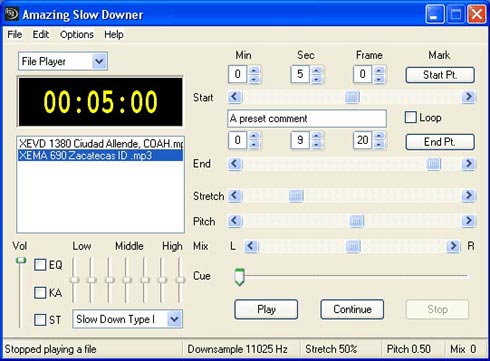
Task: Open the Options menu
Action: (77, 34)
